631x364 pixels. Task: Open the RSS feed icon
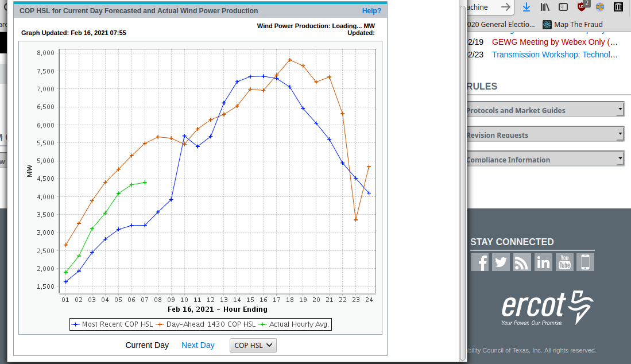point(522,262)
